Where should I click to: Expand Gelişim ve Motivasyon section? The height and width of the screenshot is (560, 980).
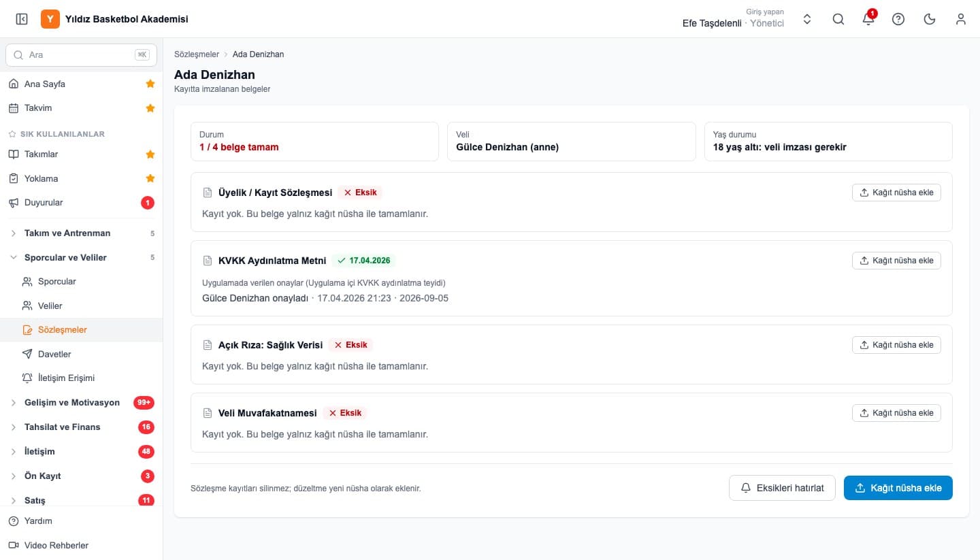(81, 403)
